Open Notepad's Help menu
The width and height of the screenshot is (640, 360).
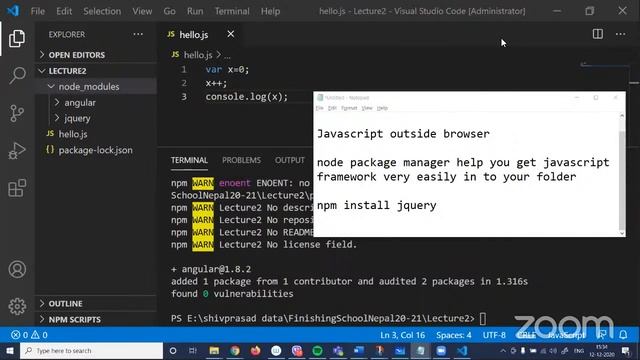click(382, 108)
